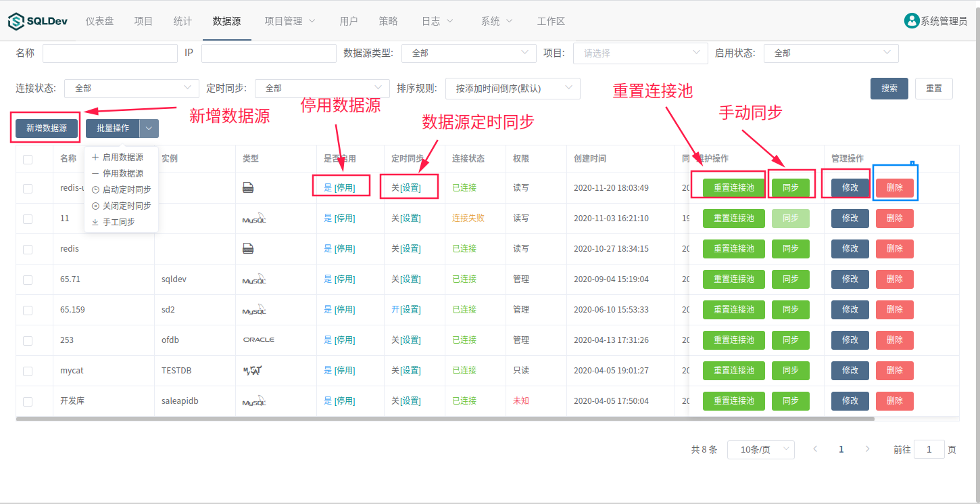Click the 名称 name search input field
The height and width of the screenshot is (504, 980).
point(109,53)
